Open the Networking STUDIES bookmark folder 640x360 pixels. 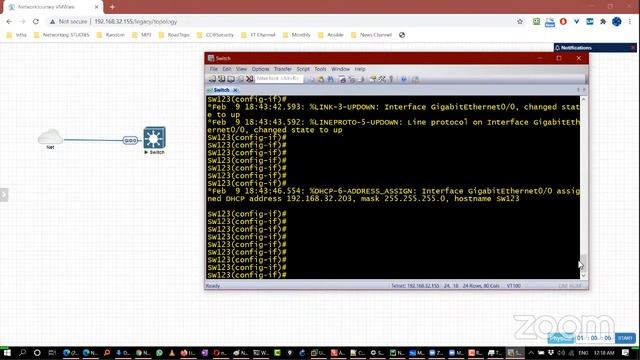[62, 35]
